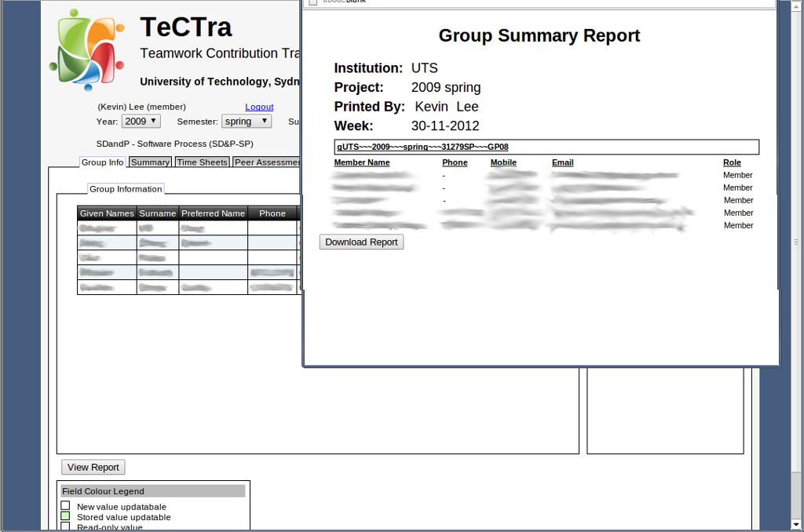The image size is (804, 532).
Task: Open the Peer Assessment tab
Action: point(267,162)
